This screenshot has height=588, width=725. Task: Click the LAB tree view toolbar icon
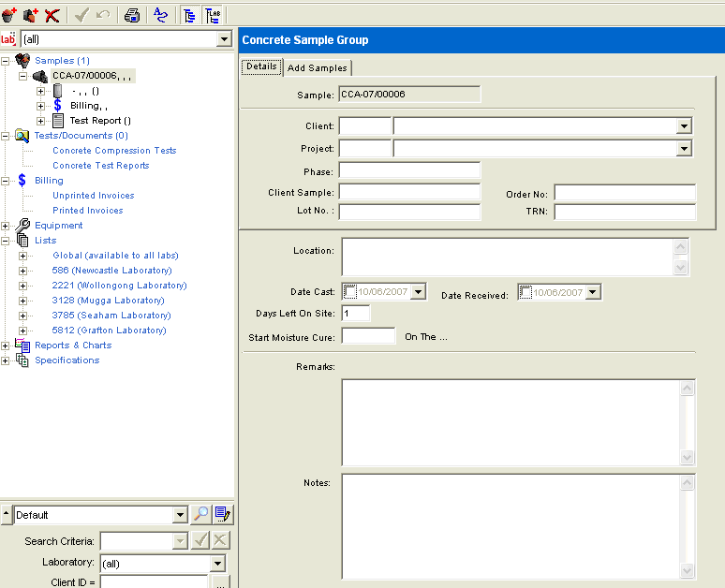[x=213, y=14]
